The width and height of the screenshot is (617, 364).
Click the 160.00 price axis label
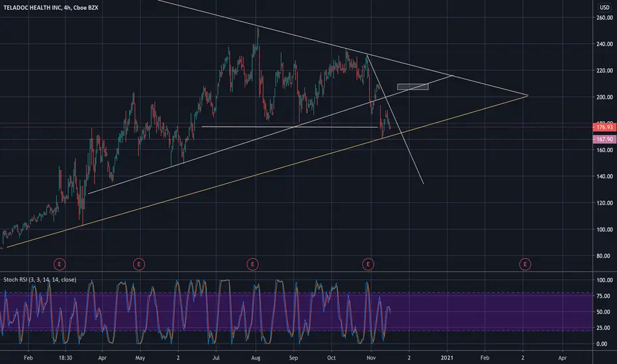(x=604, y=150)
